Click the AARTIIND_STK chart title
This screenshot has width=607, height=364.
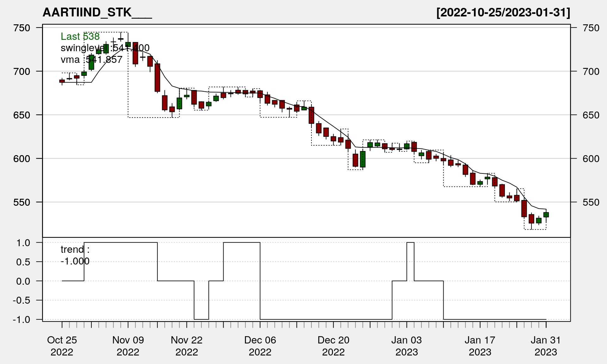(97, 13)
